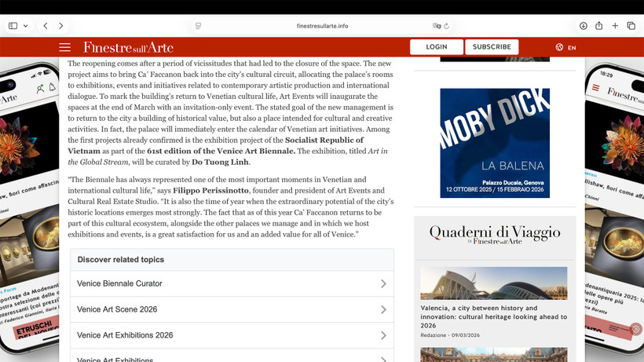Open the sidebar dropdown arrow next to sidebar icon
This screenshot has height=362, width=644.
coord(26,26)
